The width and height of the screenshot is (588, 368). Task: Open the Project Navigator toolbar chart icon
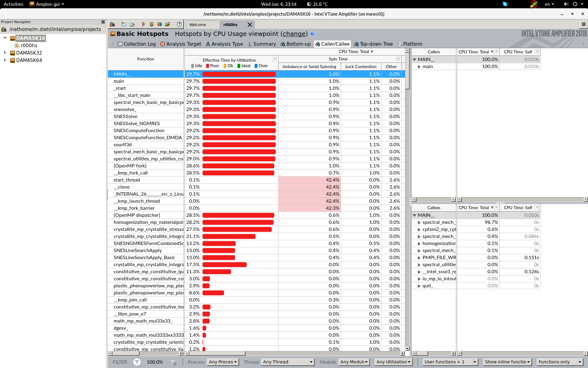point(112,24)
